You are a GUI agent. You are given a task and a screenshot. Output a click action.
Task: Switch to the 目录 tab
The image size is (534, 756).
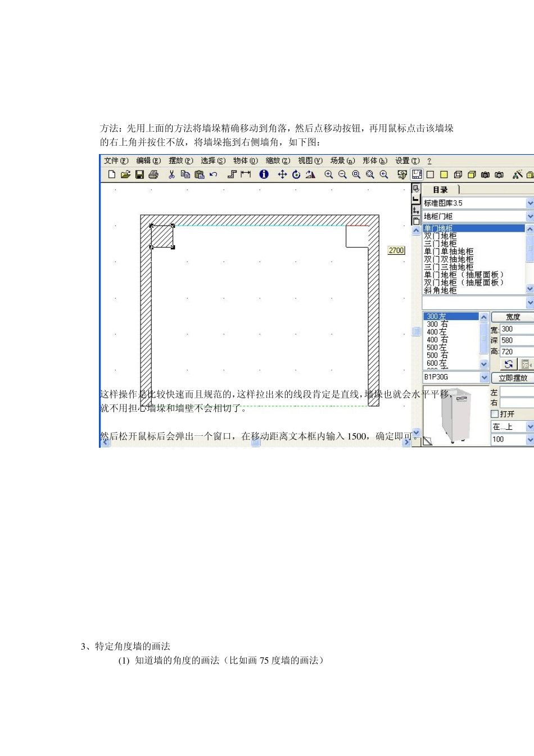coord(441,190)
